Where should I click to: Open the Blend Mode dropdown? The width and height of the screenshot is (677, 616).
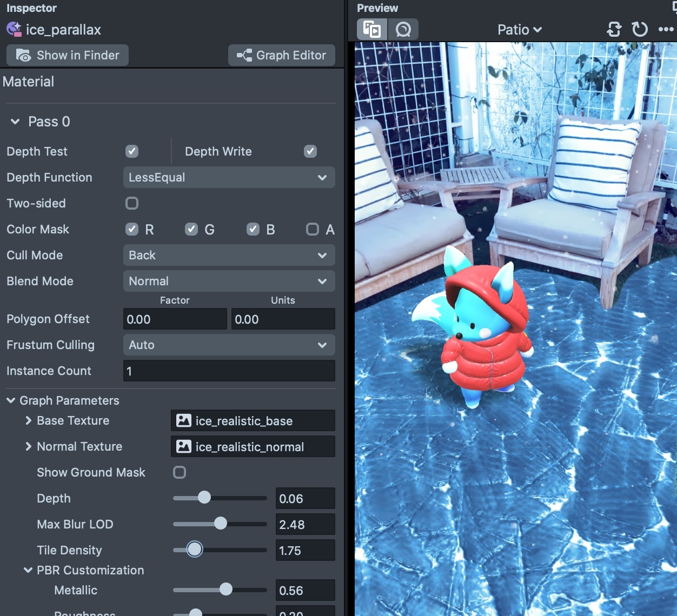tap(229, 281)
